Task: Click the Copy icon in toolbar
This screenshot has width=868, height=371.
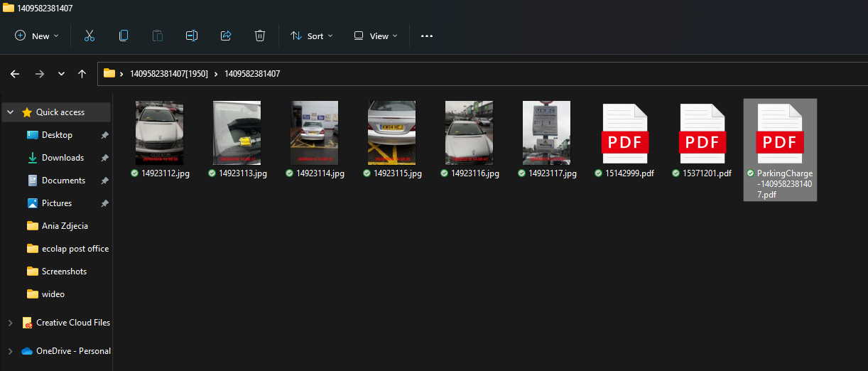Action: point(124,36)
